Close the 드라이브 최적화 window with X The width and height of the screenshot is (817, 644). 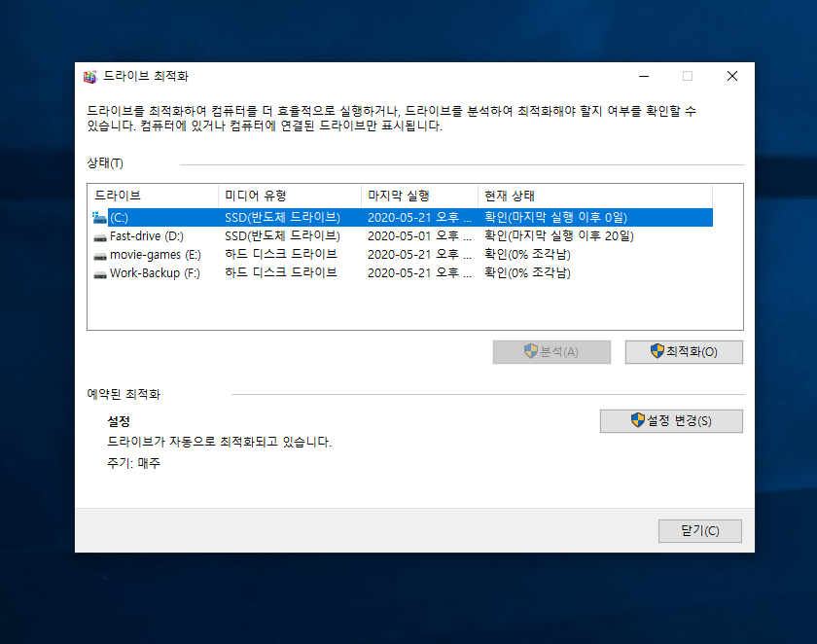coord(732,77)
